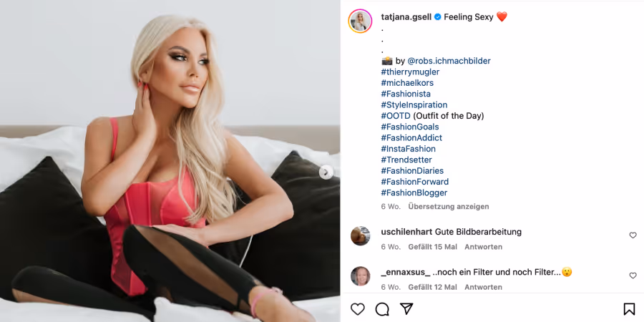Go to next photo with arrow

click(x=326, y=172)
